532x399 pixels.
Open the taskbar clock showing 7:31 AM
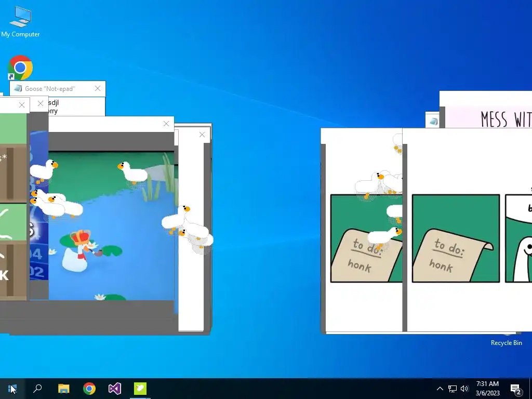[487, 389]
